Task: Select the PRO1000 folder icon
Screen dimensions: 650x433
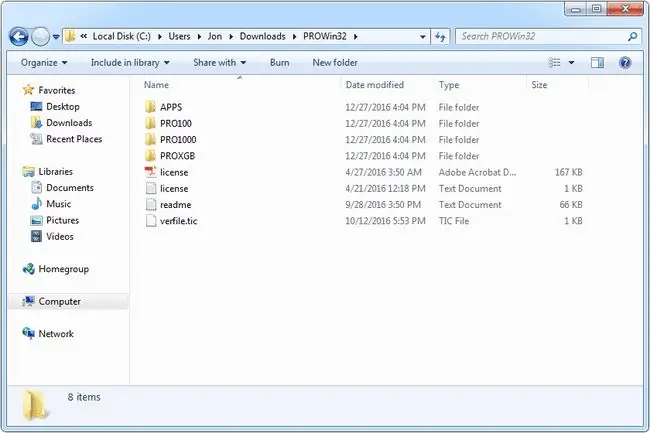Action: [150, 139]
